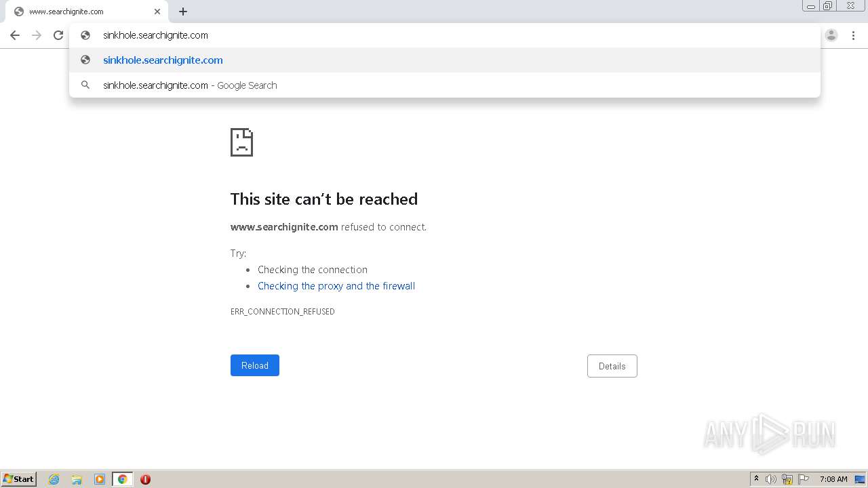Open Windows Explorer folder taskbar icon
The image size is (868, 488).
click(77, 479)
